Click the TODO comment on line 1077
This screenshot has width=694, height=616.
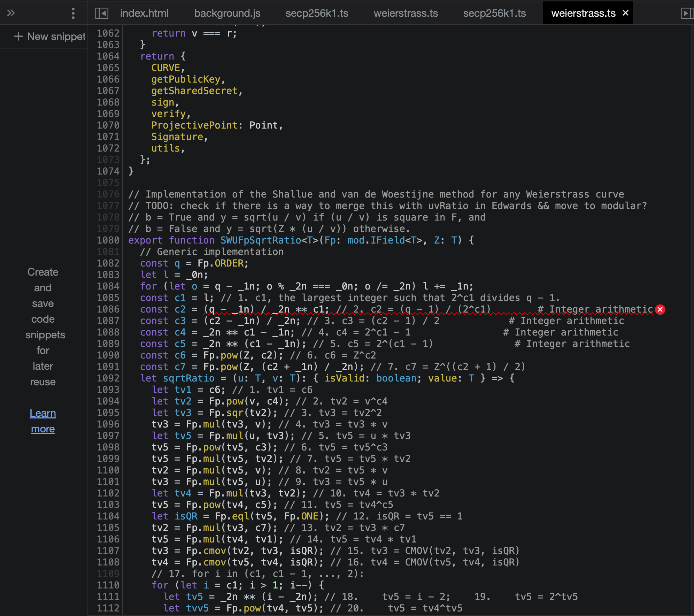(x=387, y=206)
